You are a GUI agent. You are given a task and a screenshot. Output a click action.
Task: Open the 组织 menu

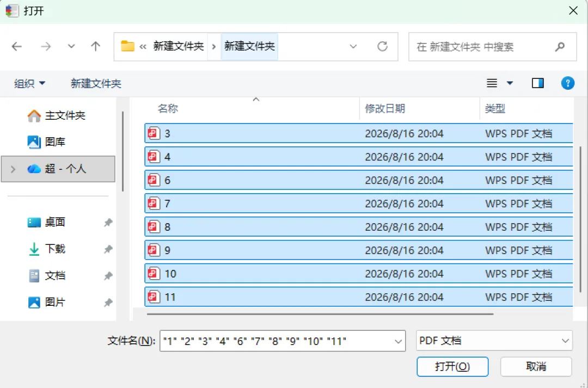coord(29,83)
